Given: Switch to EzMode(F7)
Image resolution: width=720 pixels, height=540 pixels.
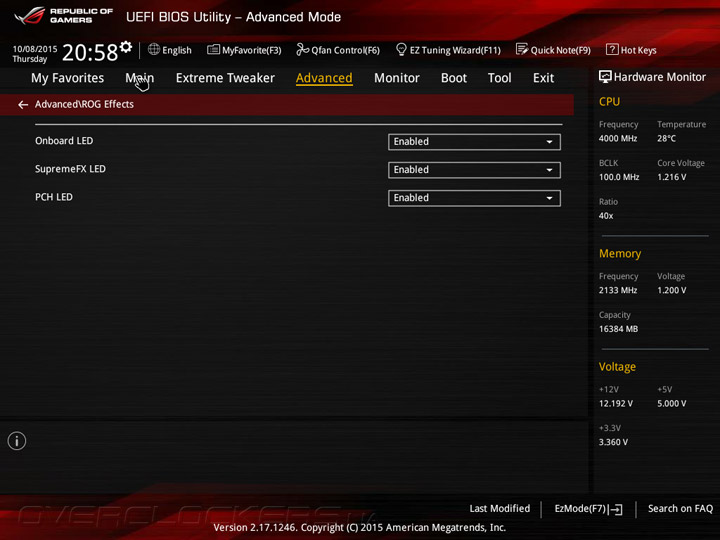Looking at the screenshot, I should pyautogui.click(x=588, y=509).
